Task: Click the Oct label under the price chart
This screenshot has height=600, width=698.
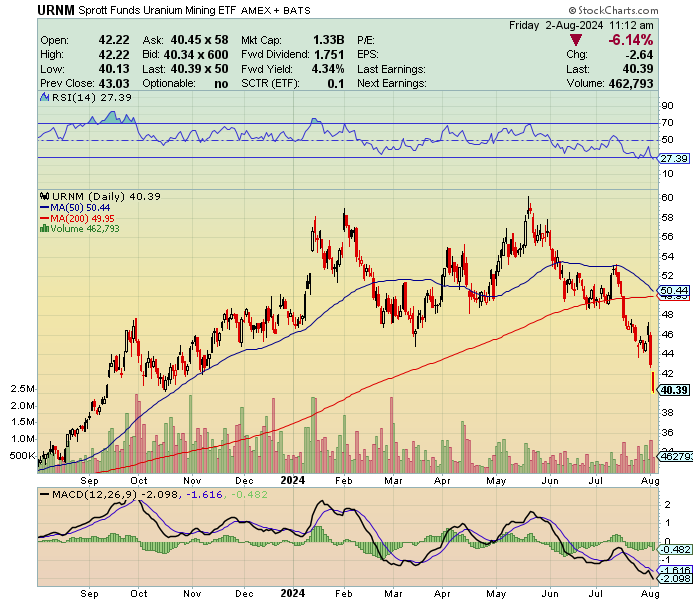Action: tap(139, 481)
